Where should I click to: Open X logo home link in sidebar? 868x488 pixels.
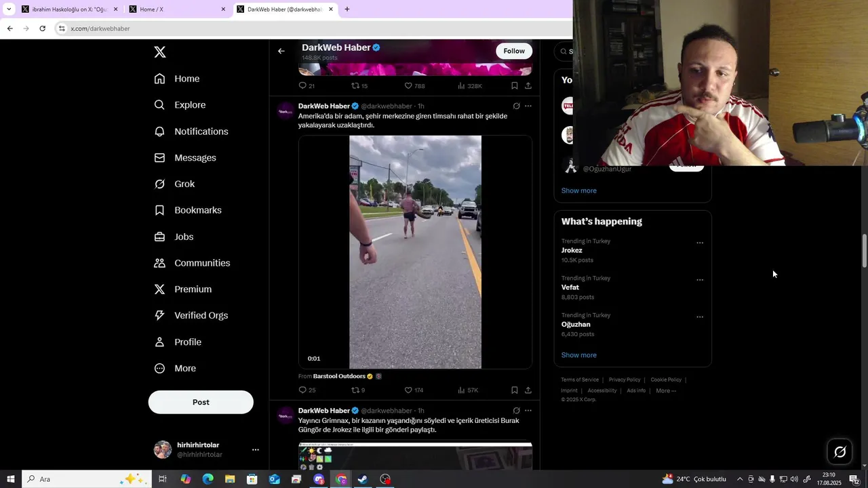coord(160,52)
